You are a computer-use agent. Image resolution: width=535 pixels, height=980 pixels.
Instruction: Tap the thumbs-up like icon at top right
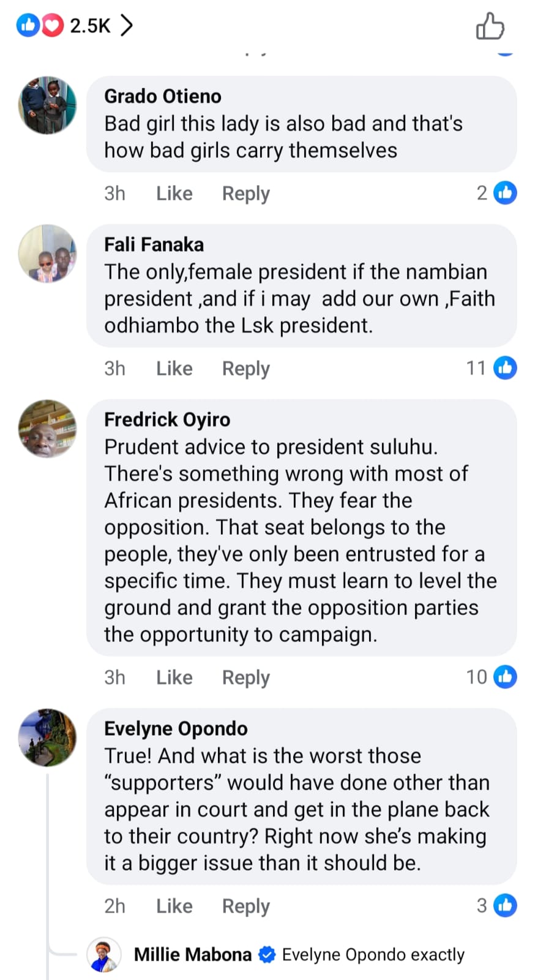[490, 26]
